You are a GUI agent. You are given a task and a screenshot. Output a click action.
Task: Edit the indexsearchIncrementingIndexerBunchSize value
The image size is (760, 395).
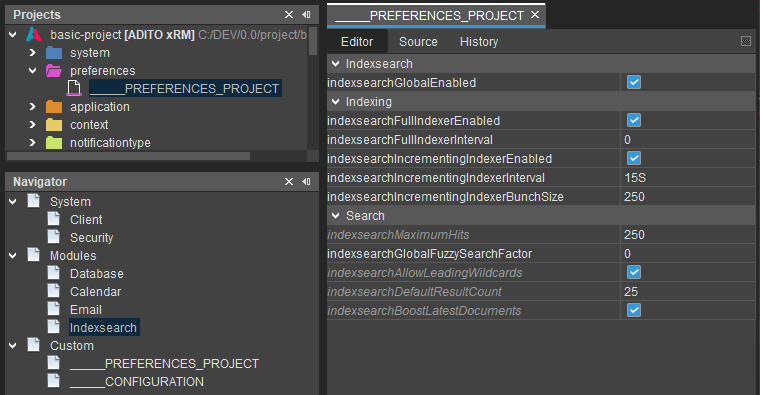point(687,196)
